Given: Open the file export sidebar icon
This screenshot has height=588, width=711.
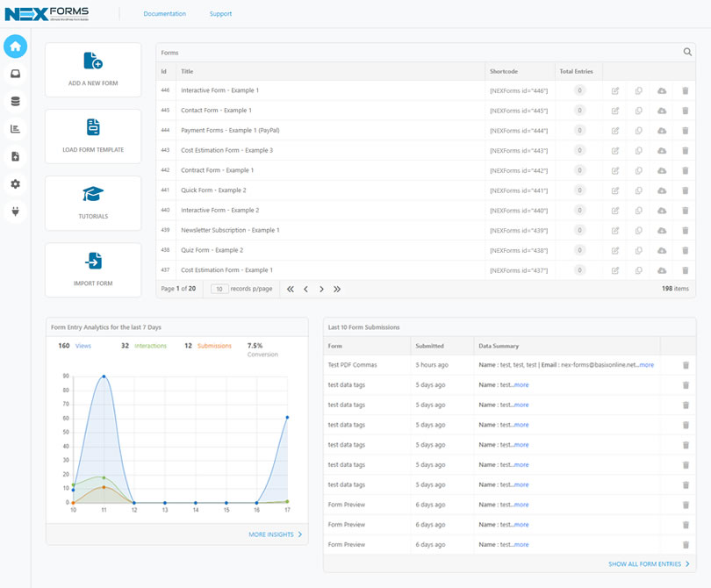Looking at the screenshot, I should 16,156.
